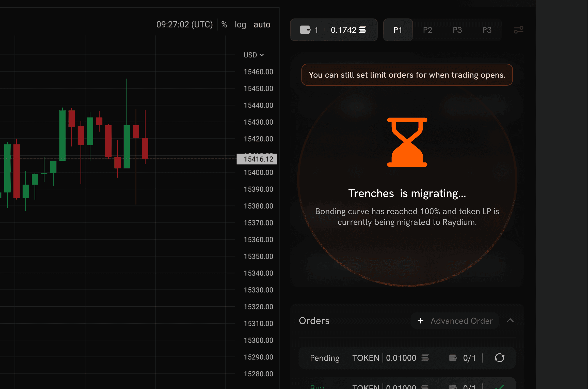Viewport: 588px width, 389px height.
Task: Collapse the Orders panel with chevron
Action: click(510, 321)
